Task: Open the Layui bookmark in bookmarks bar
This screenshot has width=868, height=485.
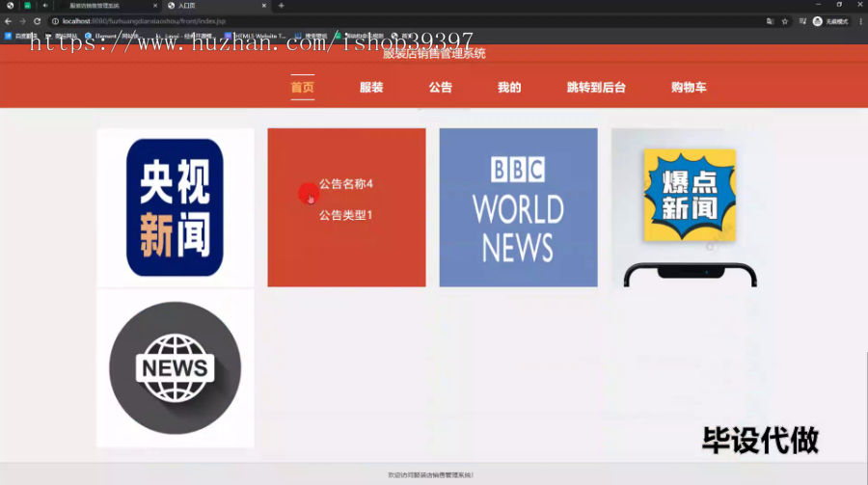Action: point(185,36)
